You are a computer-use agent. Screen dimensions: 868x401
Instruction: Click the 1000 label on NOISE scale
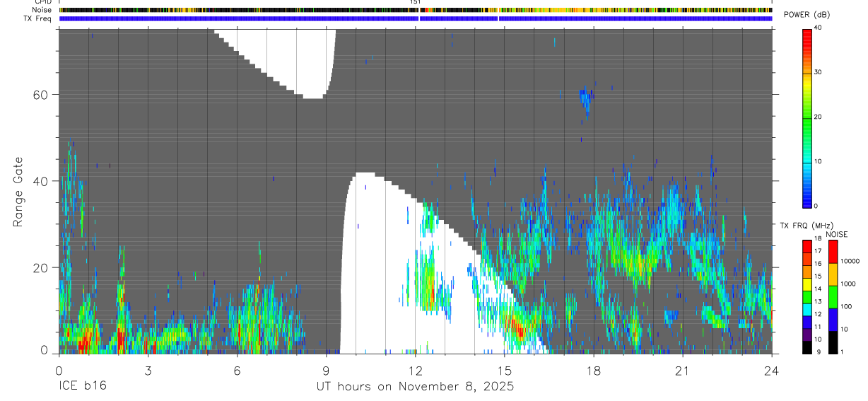tap(848, 284)
